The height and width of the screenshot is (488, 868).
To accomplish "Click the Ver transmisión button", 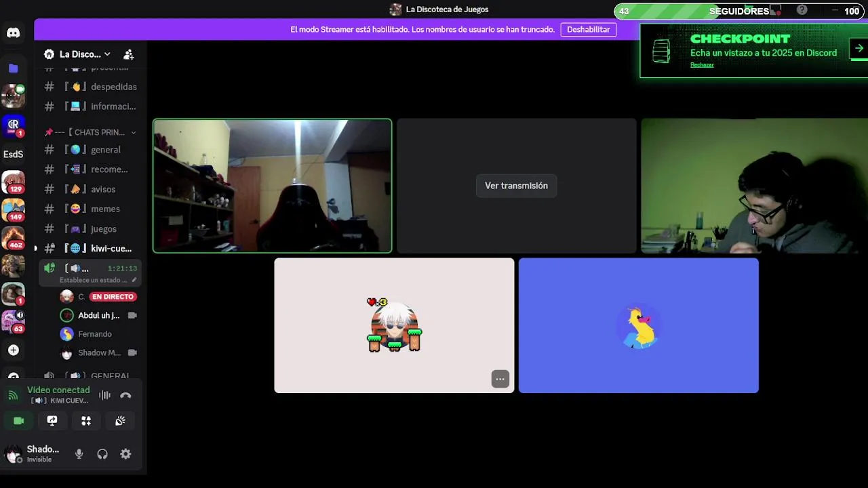I will [516, 186].
